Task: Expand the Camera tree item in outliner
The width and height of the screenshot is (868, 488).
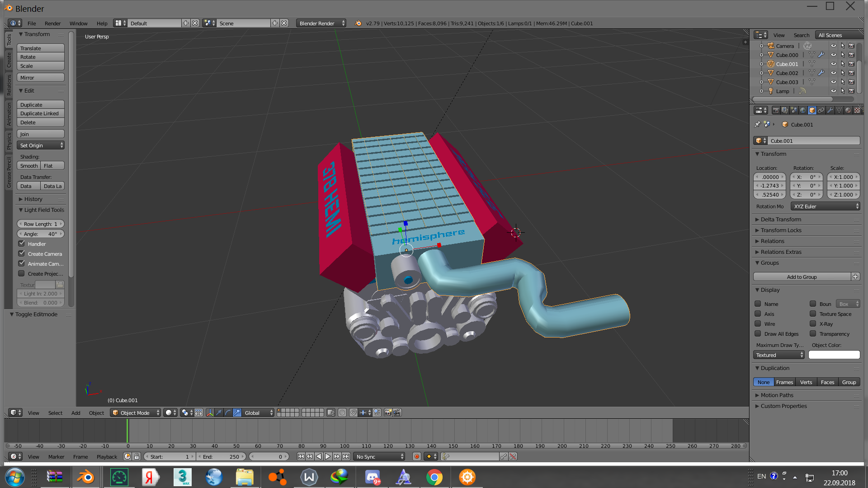Action: coord(761,46)
